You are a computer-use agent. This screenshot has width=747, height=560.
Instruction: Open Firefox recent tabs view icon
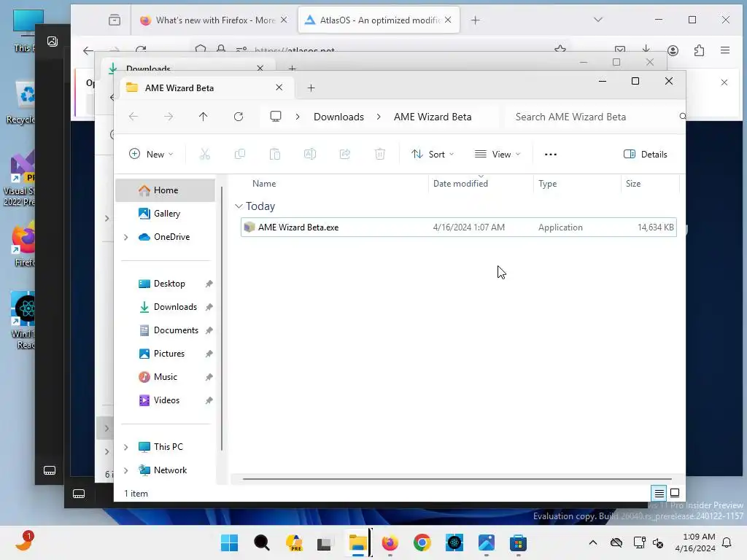tap(115, 20)
